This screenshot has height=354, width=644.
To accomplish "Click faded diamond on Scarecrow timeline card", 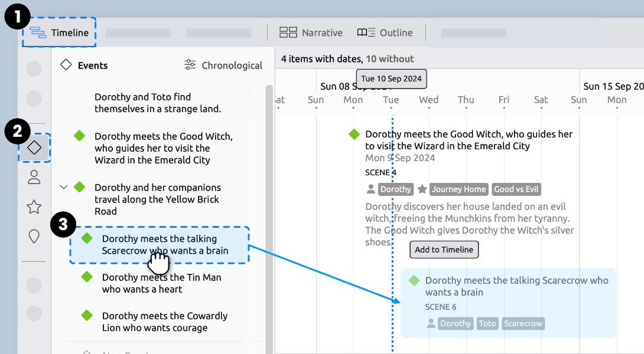I will point(414,280).
